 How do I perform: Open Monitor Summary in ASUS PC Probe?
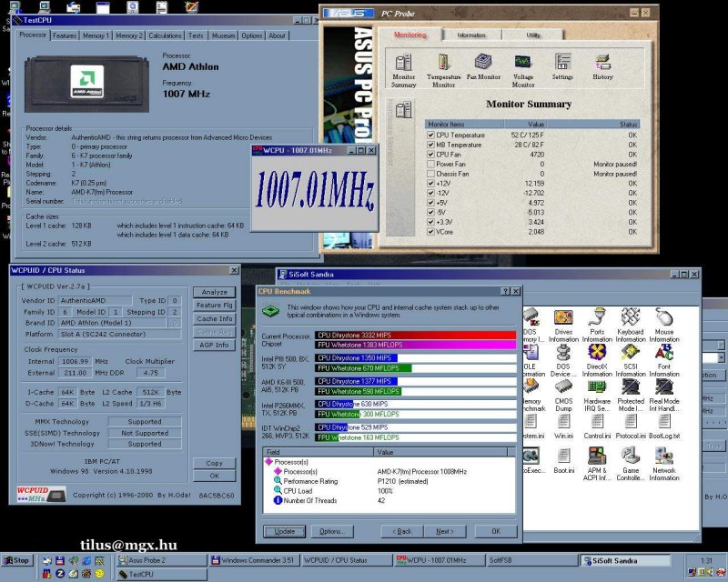click(403, 71)
